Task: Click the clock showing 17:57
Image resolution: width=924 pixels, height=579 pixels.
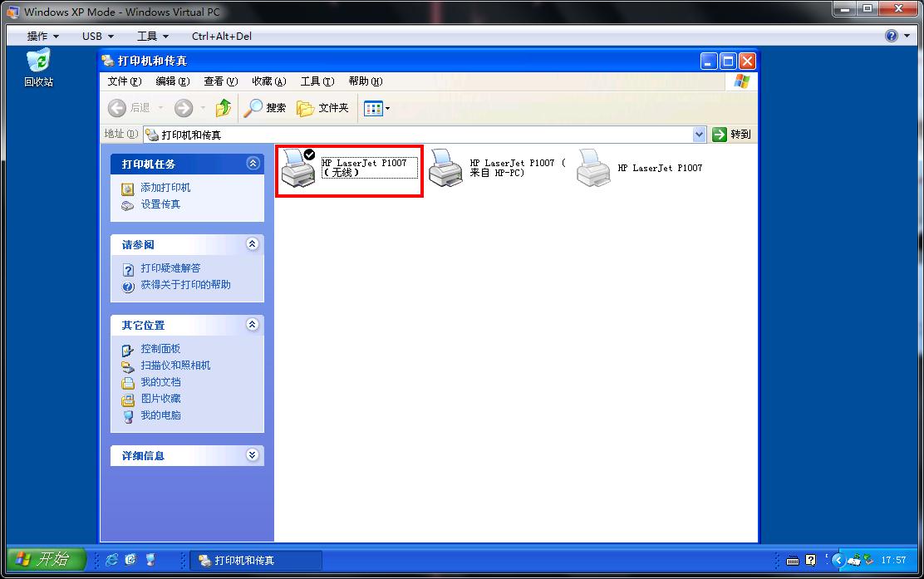Action: pyautogui.click(x=893, y=560)
